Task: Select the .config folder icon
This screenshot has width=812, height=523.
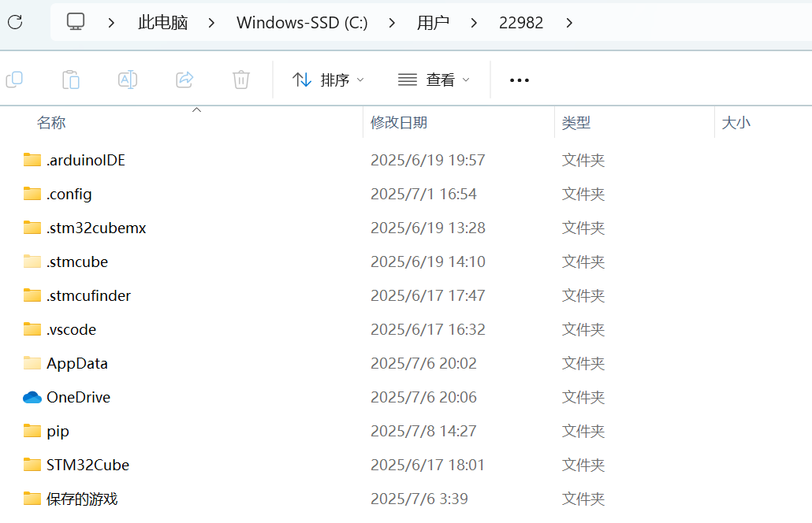Action: 32,194
